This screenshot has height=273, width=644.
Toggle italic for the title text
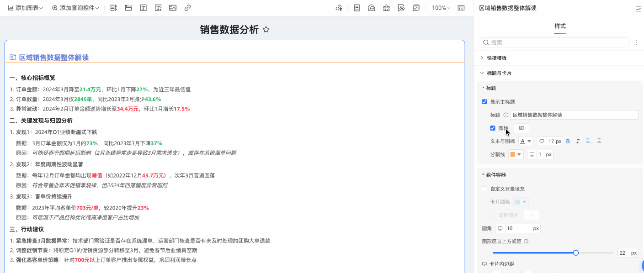578,142
